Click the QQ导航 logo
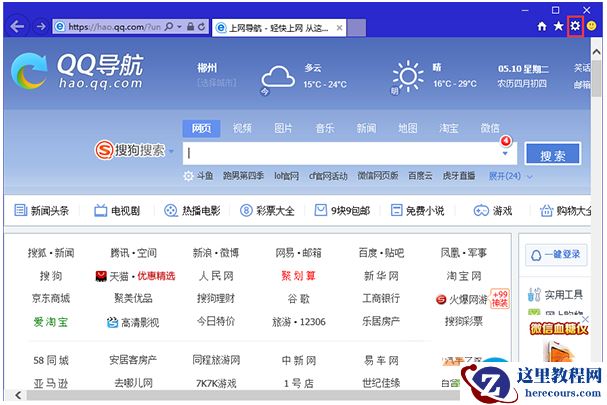The height and width of the screenshot is (405, 607). click(x=77, y=72)
